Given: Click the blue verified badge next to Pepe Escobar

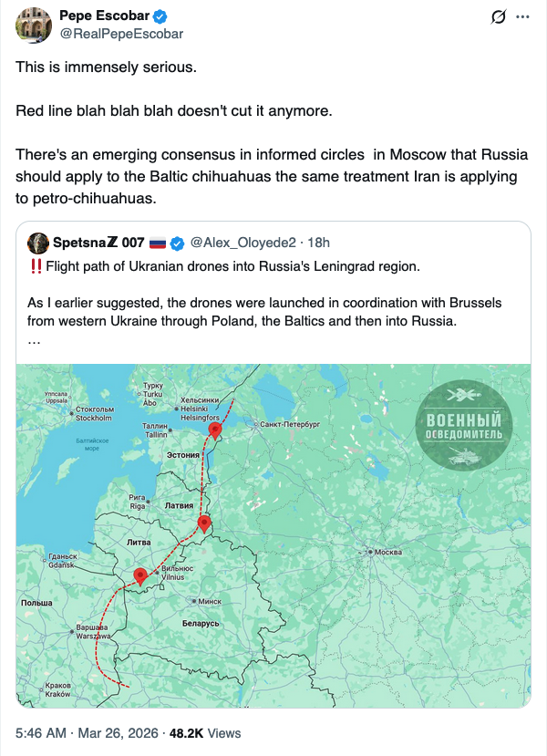Looking at the screenshot, I should point(160,16).
